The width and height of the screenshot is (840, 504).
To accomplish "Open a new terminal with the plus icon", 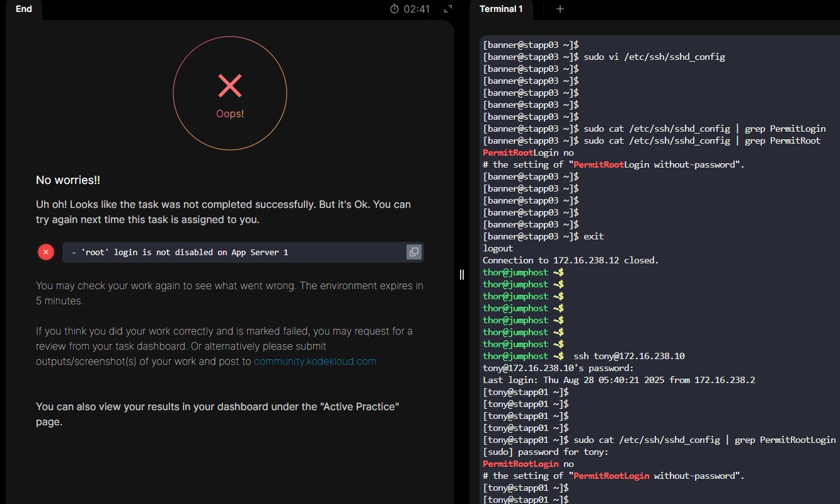I will click(560, 9).
